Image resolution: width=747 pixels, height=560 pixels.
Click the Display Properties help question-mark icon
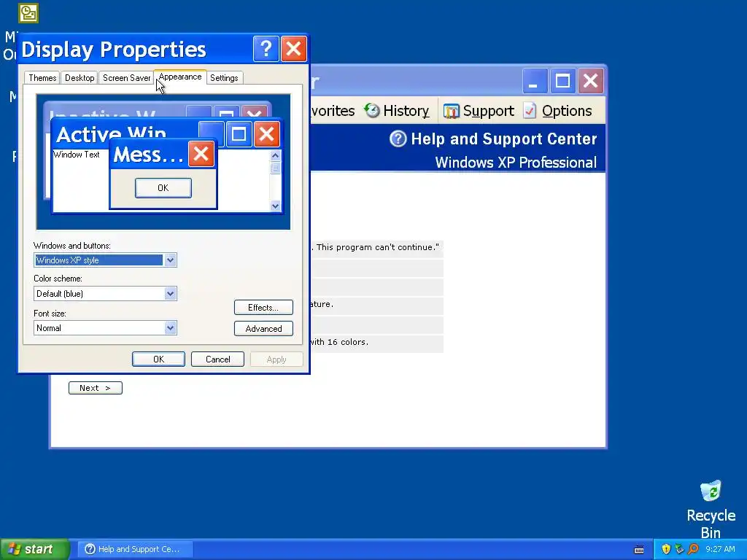click(x=266, y=49)
